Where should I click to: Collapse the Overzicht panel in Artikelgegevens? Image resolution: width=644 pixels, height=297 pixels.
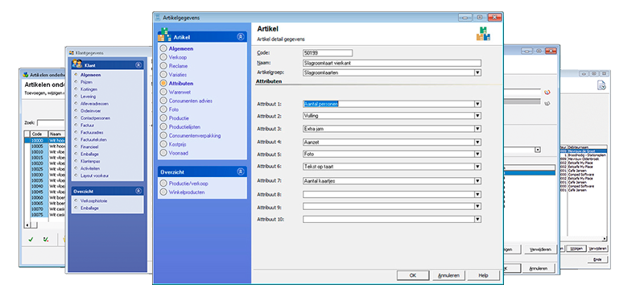pyautogui.click(x=241, y=171)
